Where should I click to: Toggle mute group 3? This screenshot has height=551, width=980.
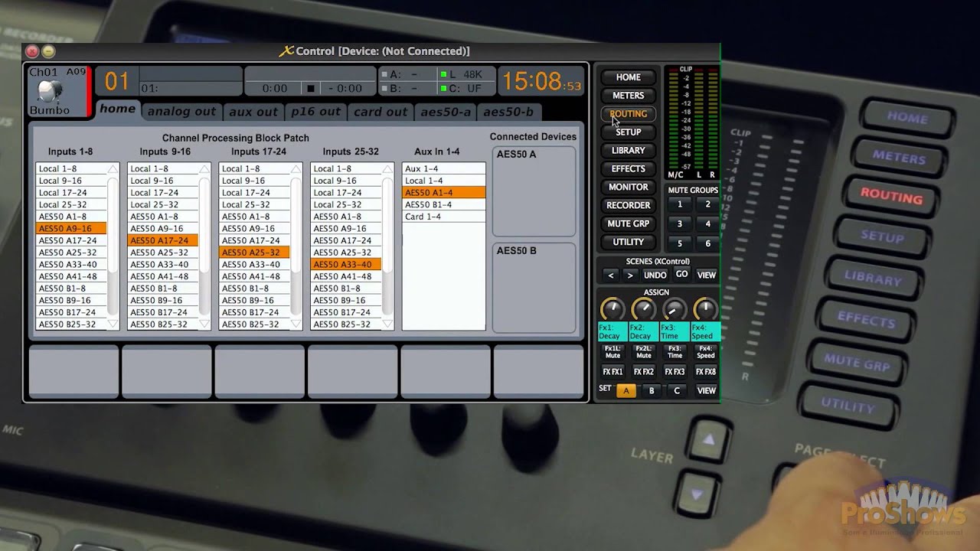(x=679, y=224)
